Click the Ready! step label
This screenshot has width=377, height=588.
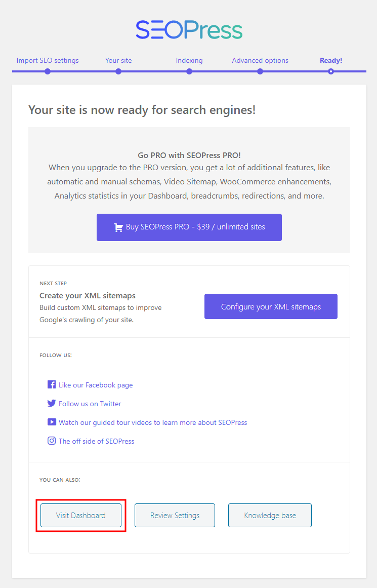click(331, 60)
